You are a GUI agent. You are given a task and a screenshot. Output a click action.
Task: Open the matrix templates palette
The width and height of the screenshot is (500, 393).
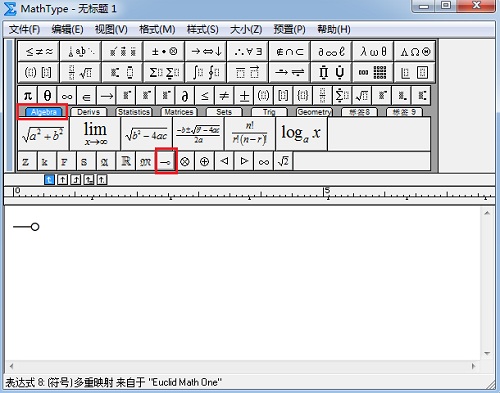(x=373, y=72)
